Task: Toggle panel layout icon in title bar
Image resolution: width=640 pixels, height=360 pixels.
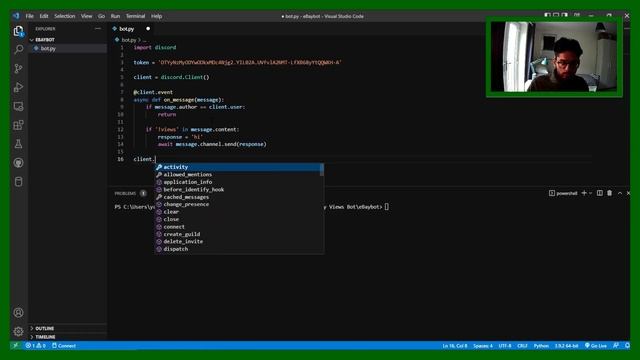Action: pos(556,16)
